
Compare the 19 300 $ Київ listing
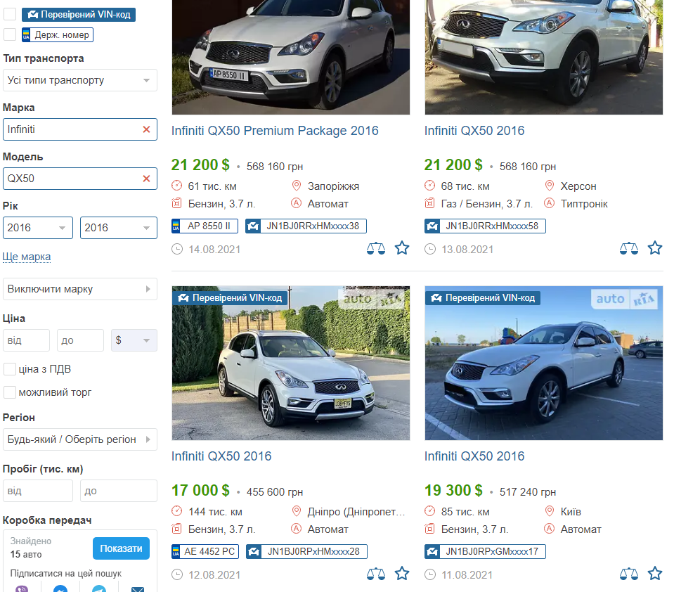tap(629, 574)
